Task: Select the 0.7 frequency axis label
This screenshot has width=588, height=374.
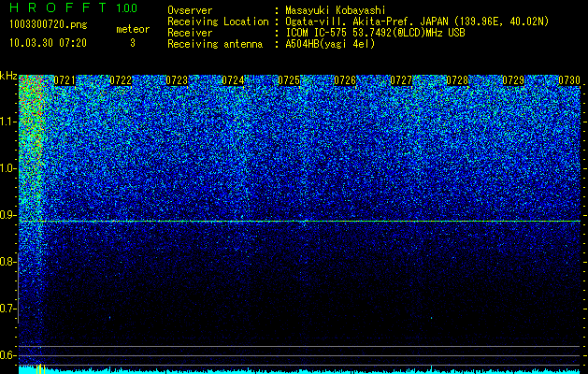Action: pos(8,309)
